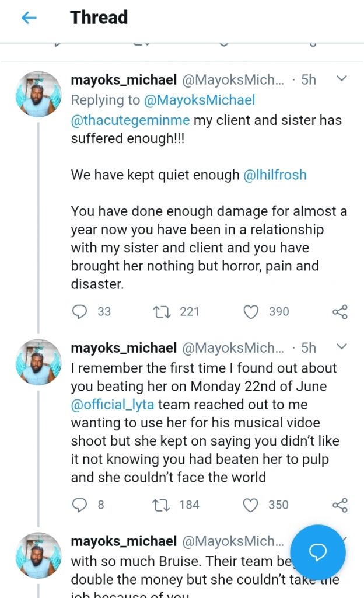Reply to the first tweet with 33 comments
The width and height of the screenshot is (364, 598).
pyautogui.click(x=80, y=312)
